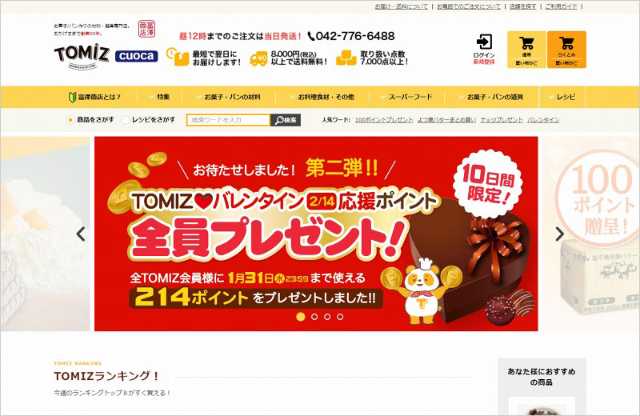
Task: Click the バレンタイン popular keyword link
Action: click(x=543, y=120)
